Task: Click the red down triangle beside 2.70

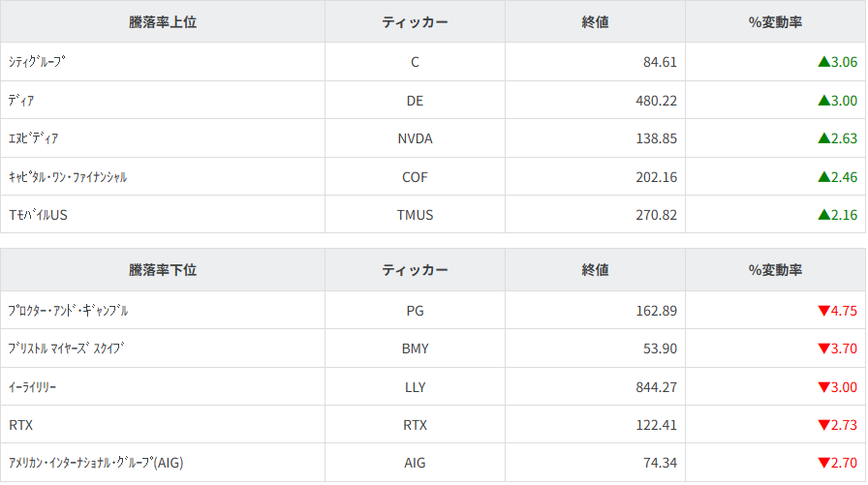Action: point(823,463)
